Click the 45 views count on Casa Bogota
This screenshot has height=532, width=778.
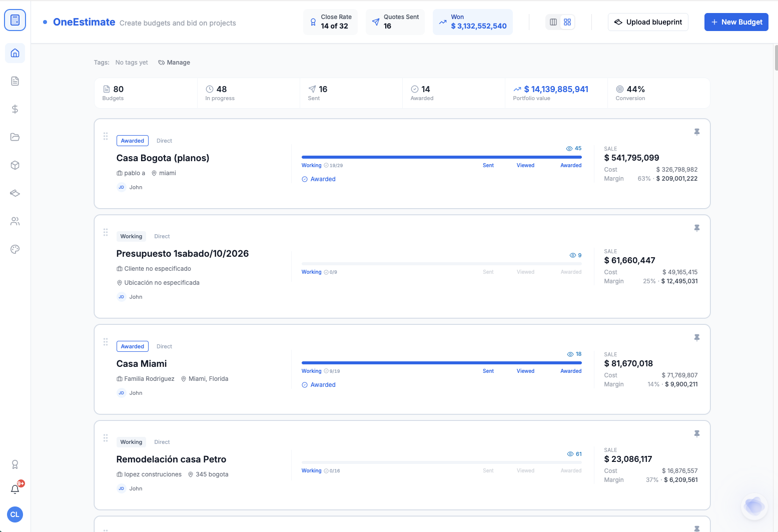pyautogui.click(x=574, y=149)
